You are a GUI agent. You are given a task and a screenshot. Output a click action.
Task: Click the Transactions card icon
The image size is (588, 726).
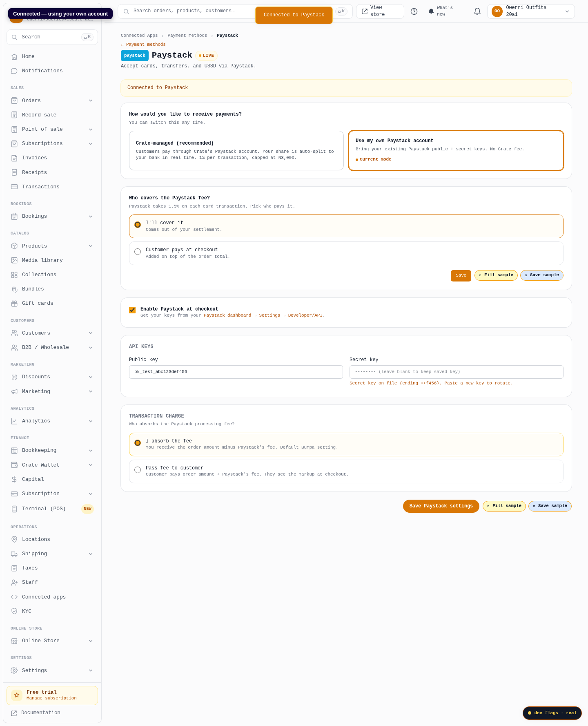[14, 187]
